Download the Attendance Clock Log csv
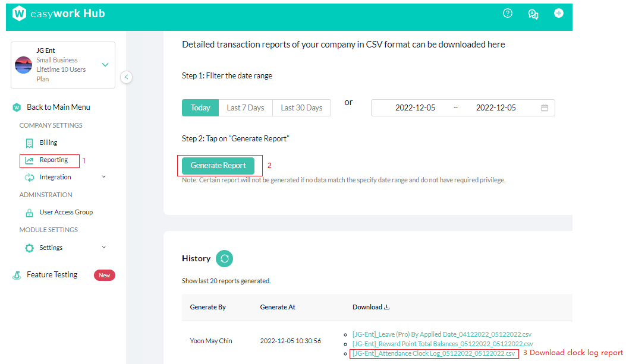The width and height of the screenshot is (626, 364). point(433,353)
